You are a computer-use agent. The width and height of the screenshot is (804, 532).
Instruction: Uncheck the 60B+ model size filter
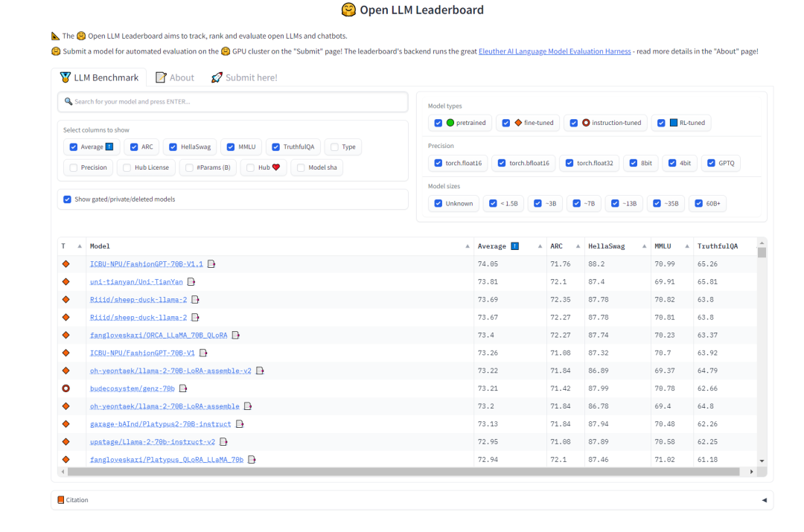[x=698, y=203]
